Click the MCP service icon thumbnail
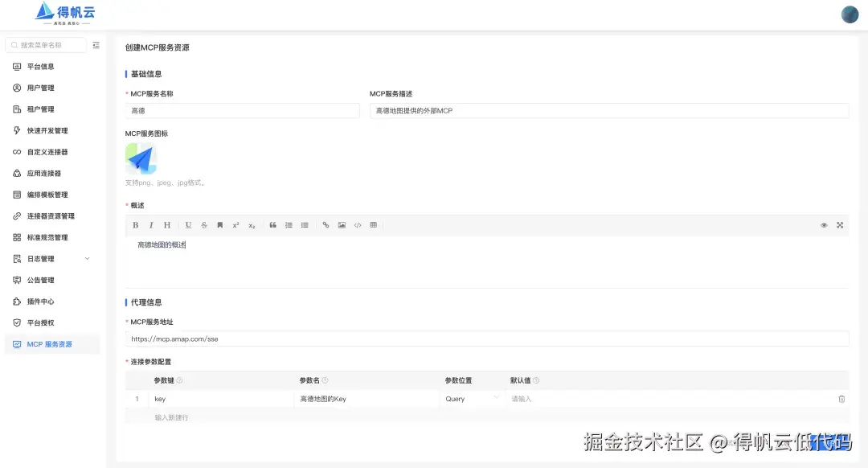 [141, 158]
